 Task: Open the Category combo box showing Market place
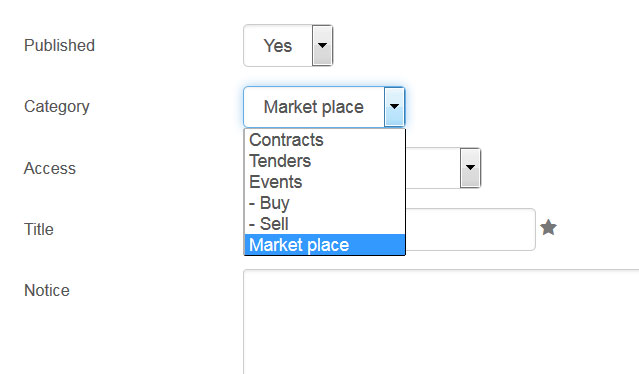[324, 107]
